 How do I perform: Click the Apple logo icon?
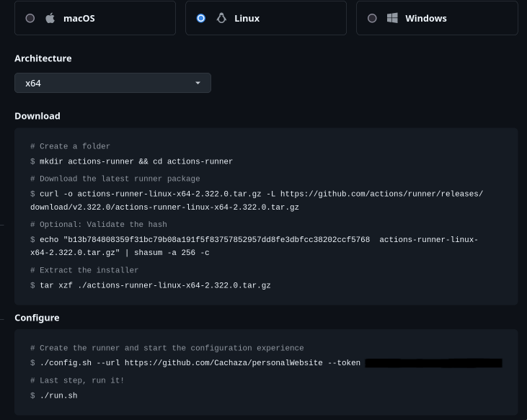click(x=50, y=18)
